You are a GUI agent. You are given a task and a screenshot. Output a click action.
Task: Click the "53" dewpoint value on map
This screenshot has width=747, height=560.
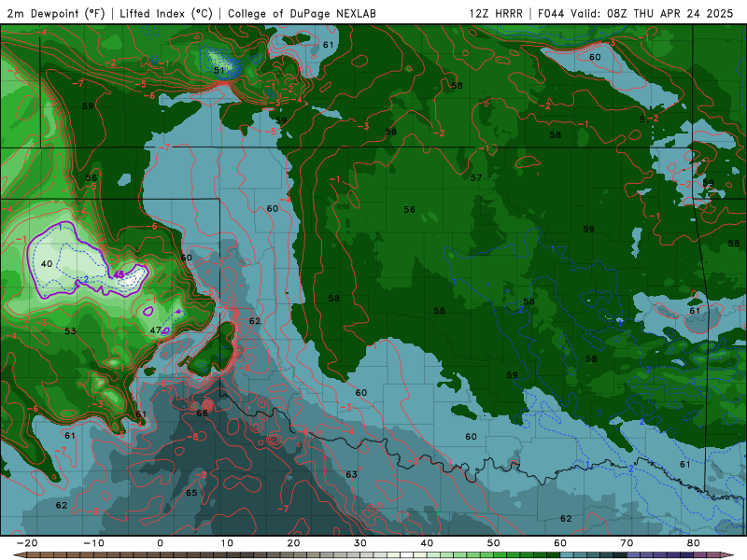70,331
